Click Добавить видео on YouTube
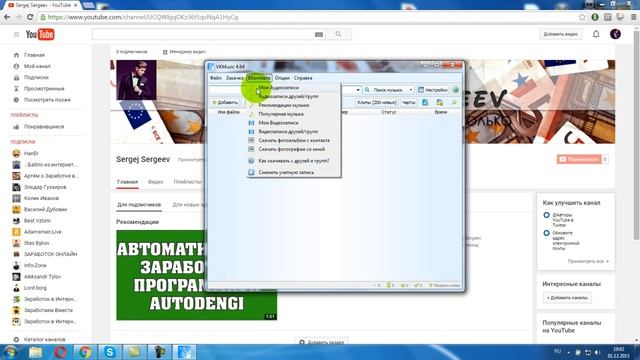 (560, 34)
